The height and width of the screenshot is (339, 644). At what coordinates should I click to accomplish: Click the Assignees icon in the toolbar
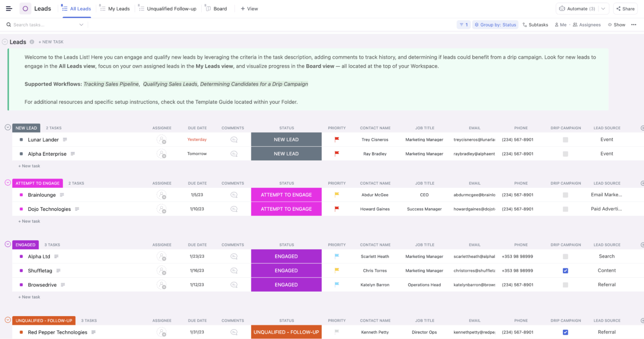click(575, 25)
